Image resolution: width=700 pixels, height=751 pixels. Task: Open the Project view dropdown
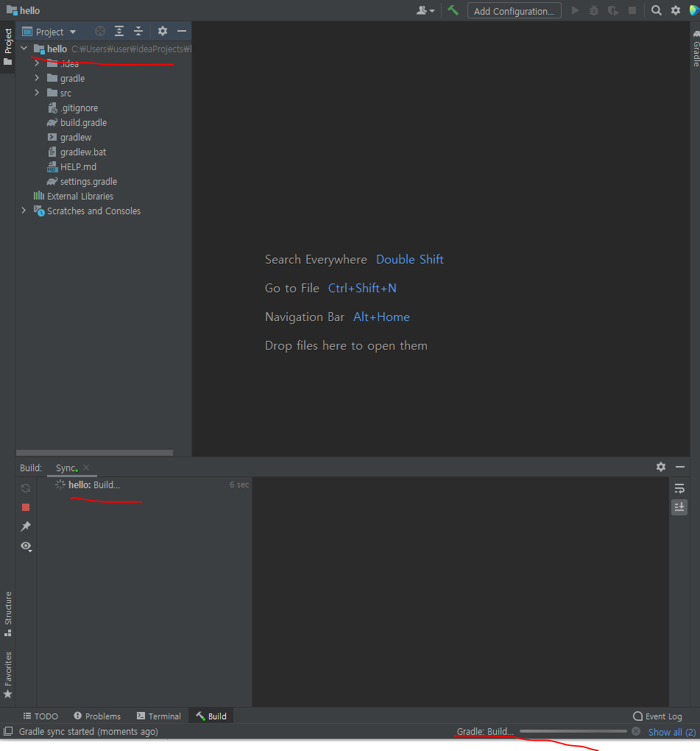50,32
